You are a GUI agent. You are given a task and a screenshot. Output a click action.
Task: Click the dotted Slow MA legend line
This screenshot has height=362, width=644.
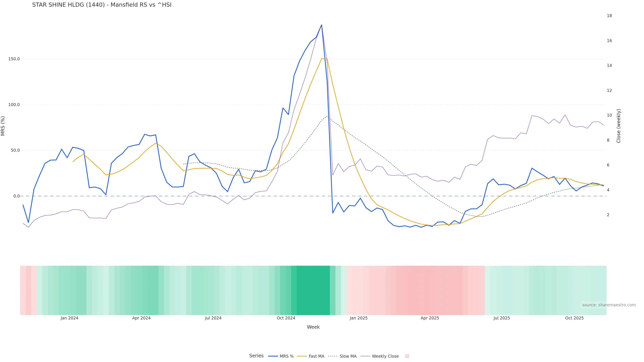[x=333, y=356]
